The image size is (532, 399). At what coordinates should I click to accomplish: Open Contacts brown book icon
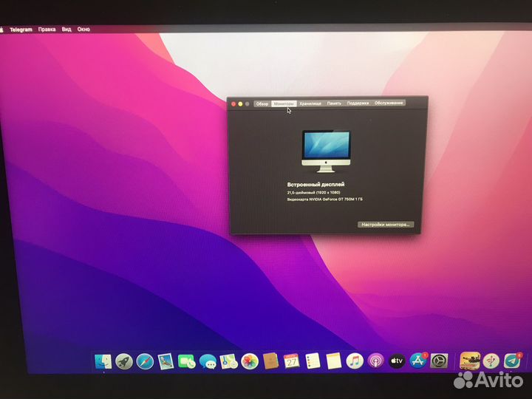(x=270, y=361)
